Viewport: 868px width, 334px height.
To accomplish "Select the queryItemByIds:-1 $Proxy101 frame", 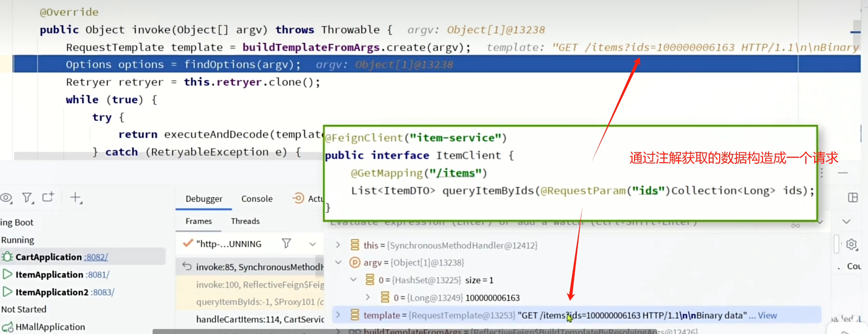I will (x=250, y=302).
